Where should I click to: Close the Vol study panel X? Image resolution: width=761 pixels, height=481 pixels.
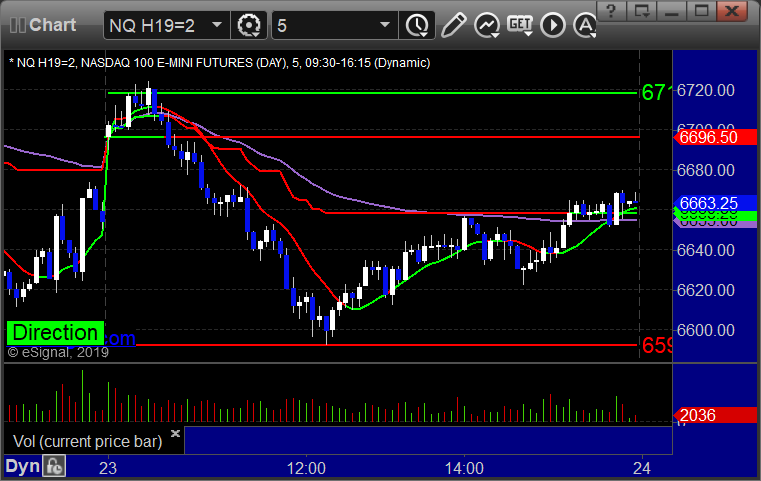175,433
